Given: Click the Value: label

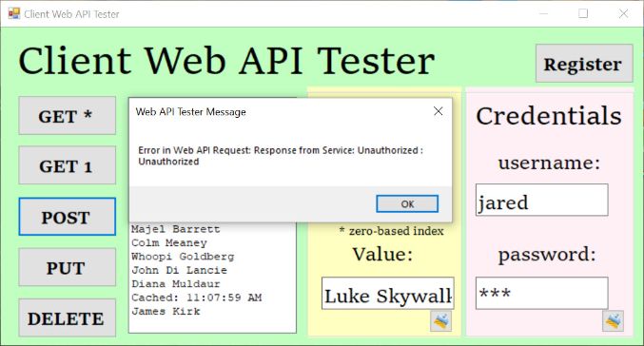Looking at the screenshot, I should click(x=382, y=254).
